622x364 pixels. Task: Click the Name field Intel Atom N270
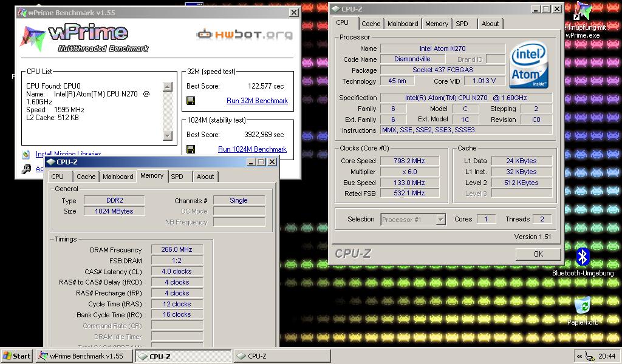coord(443,49)
